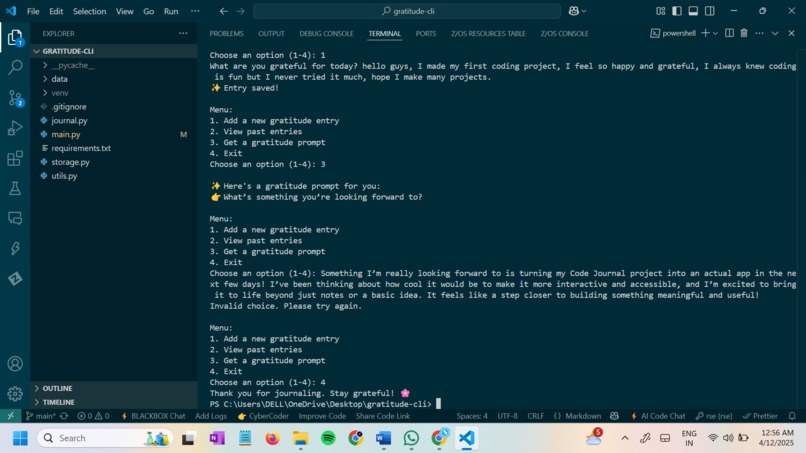Maximize panel with the chevron icon
The image size is (806, 453).
coord(775,33)
